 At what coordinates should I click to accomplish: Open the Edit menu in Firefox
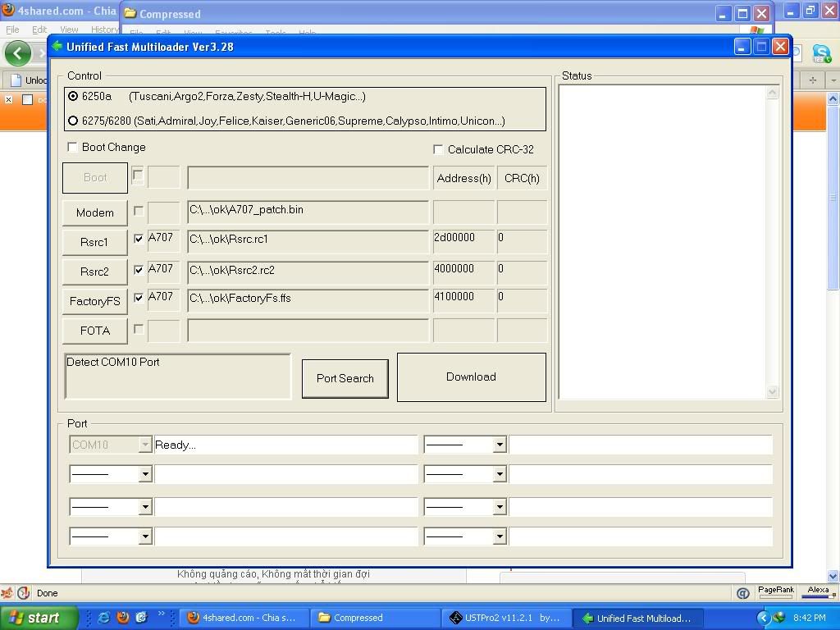coord(39,30)
